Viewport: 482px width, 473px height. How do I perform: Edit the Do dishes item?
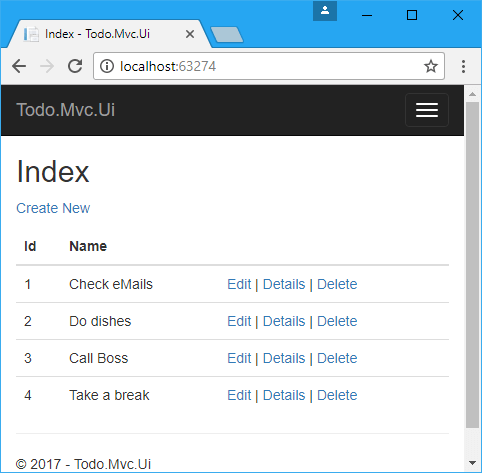point(239,321)
